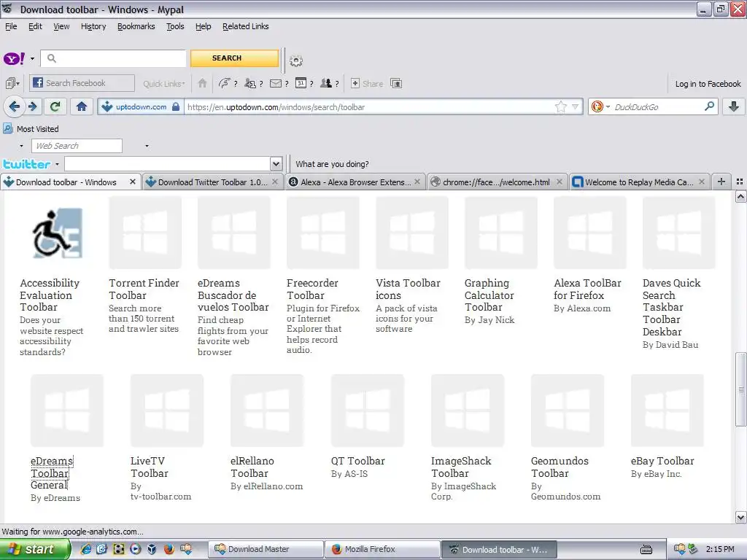The width and height of the screenshot is (747, 560).
Task: Go forward to next page
Action: (x=32, y=106)
